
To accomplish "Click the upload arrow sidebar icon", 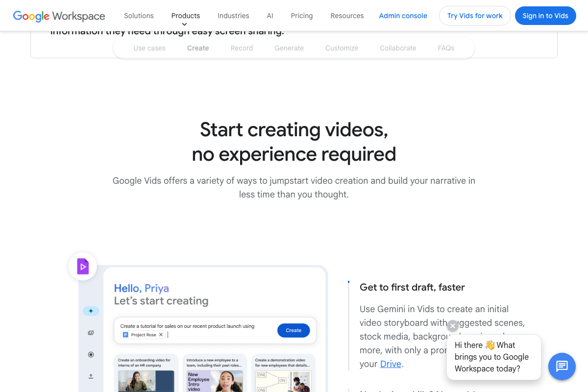I will point(91,376).
